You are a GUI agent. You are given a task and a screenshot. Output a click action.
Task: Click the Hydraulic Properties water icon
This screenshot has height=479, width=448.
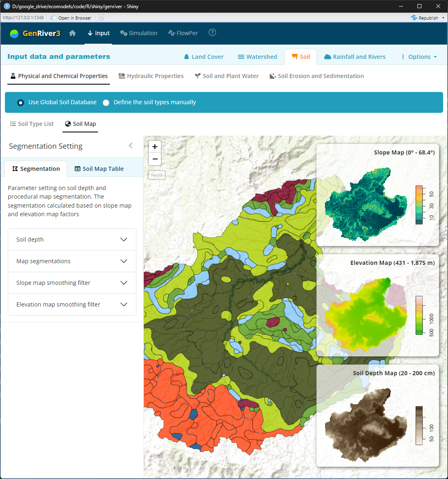[122, 76]
